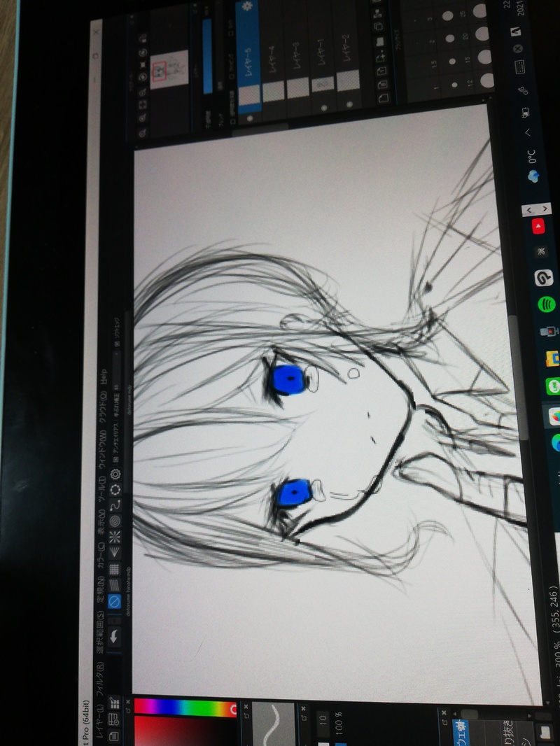Open YouTube from the taskbar
The height and width of the screenshot is (746, 560).
click(x=538, y=227)
